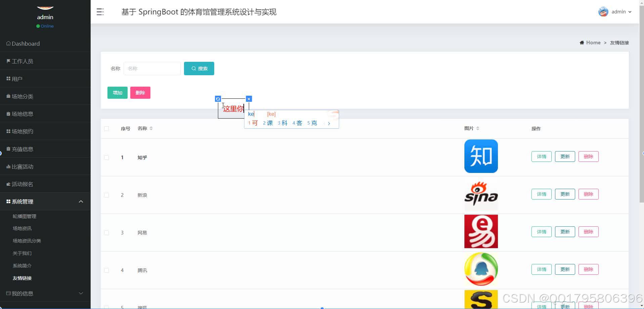The image size is (644, 309).
Task: Open the admin avatar in header
Action: pyautogui.click(x=603, y=12)
